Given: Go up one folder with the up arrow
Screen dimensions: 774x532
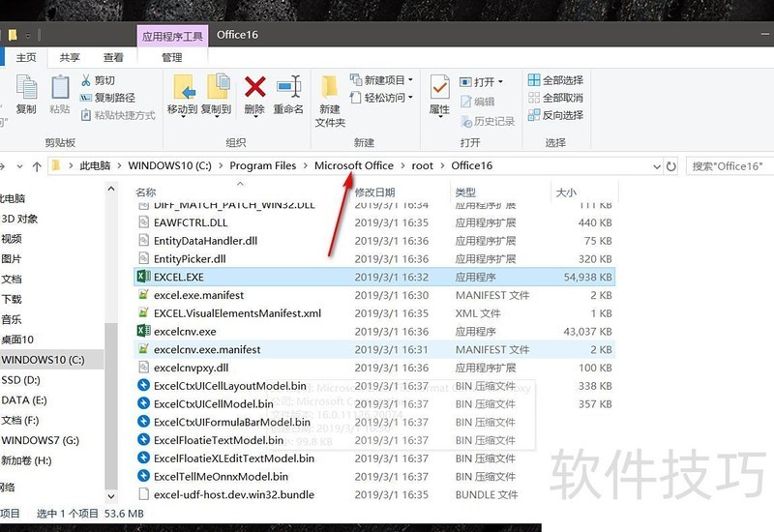Looking at the screenshot, I should click(37, 166).
